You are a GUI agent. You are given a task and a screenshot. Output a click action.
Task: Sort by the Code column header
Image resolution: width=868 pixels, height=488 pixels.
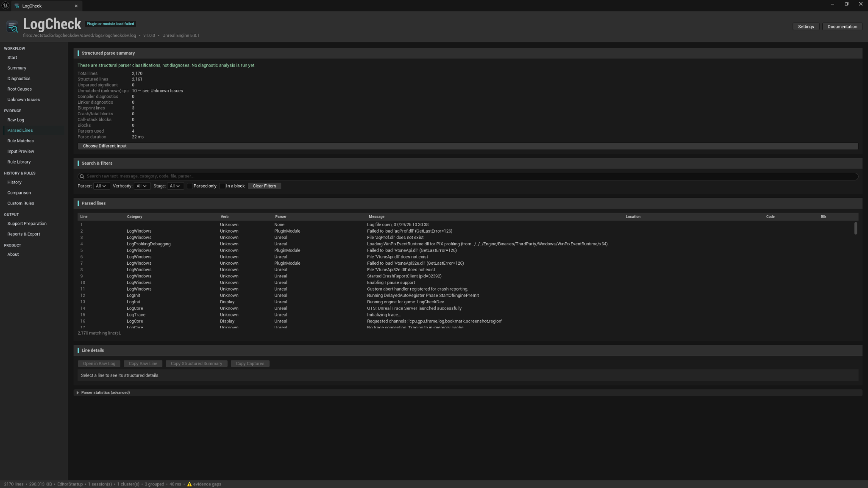(x=770, y=217)
